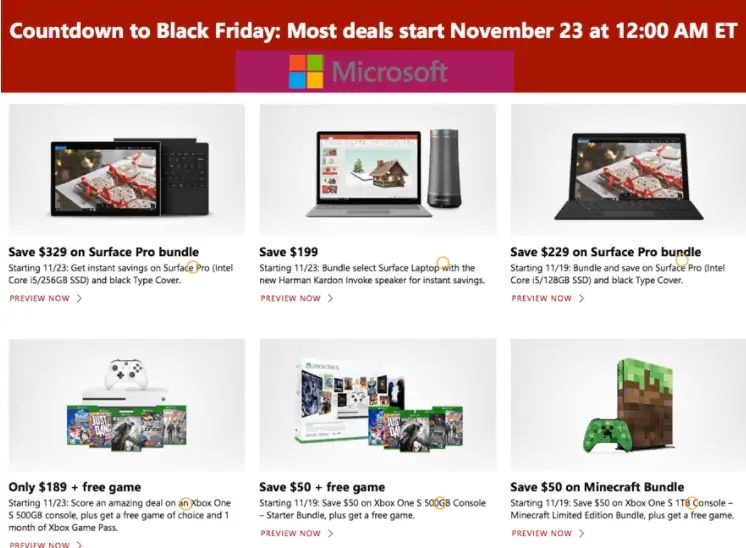This screenshot has width=746, height=548.
Task: Click chevron arrow beside $229 bundle PREVIEW NOW
Action: click(581, 298)
